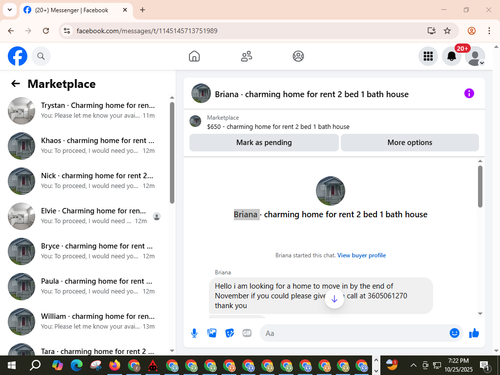Open the Notifications bell icon
Viewport: 500px width, 375px height.
[x=452, y=56]
